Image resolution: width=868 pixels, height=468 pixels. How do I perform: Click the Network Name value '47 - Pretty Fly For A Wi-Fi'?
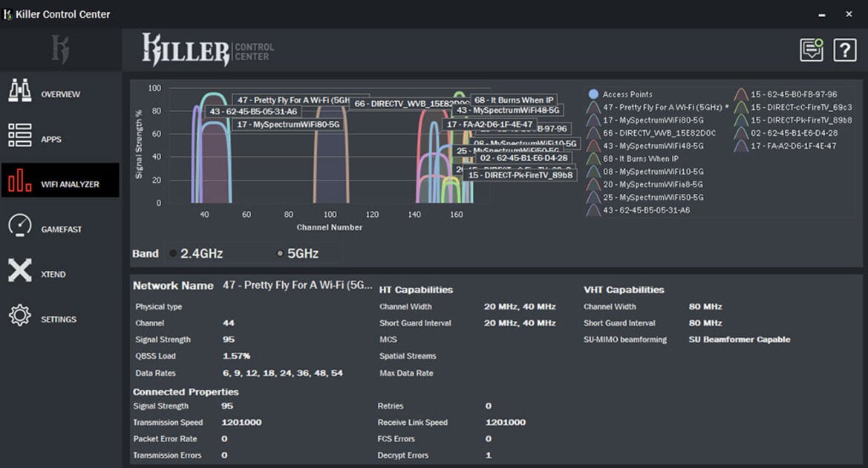click(297, 285)
